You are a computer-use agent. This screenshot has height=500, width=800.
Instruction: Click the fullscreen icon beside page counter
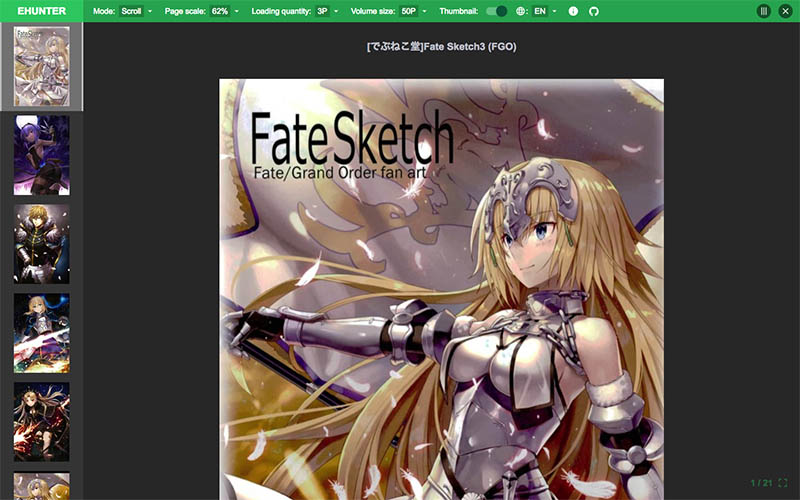783,483
